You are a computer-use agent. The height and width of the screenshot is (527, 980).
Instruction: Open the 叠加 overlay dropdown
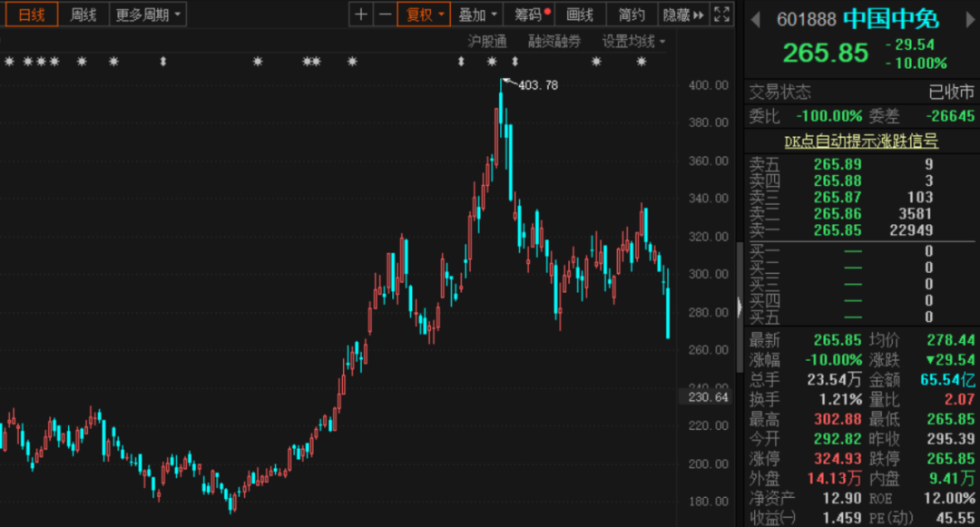(x=477, y=15)
